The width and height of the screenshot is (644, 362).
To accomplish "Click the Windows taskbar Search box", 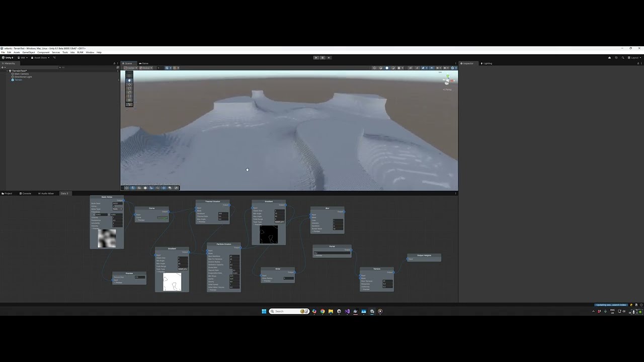I will tap(289, 311).
